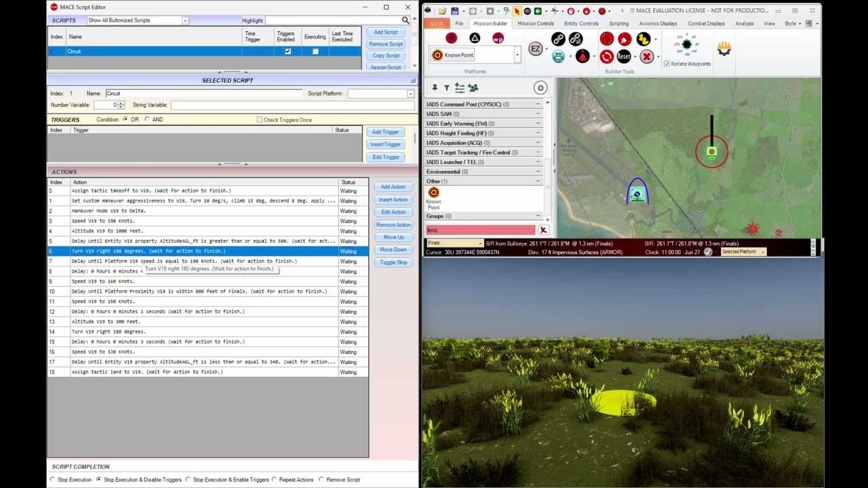Click the red X delete builder icon
The image size is (868, 488).
coord(647,57)
